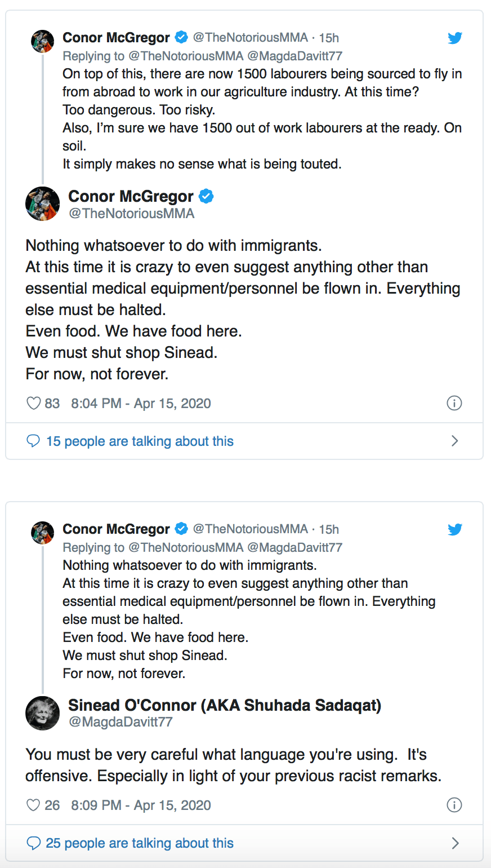Like Sinead O'Connor's tweet with 26 likes

click(34, 805)
